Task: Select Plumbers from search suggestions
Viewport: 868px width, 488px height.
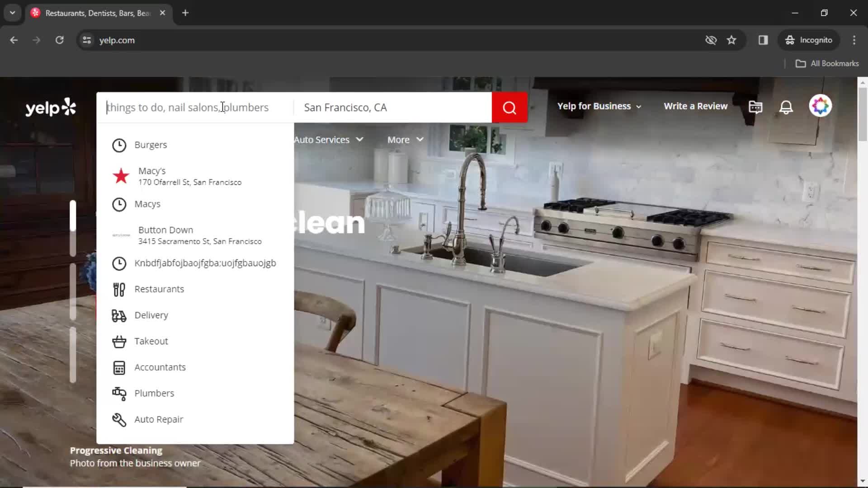Action: pos(155,393)
